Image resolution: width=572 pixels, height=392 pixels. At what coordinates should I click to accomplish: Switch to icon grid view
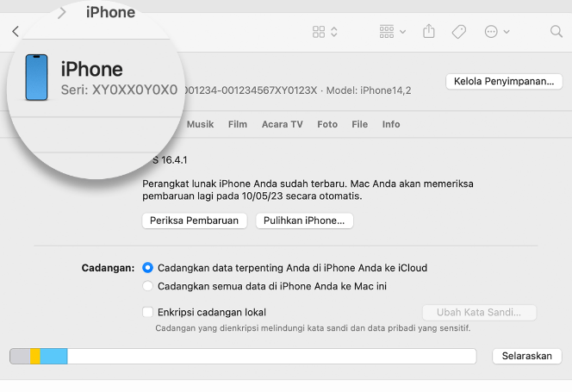[319, 32]
